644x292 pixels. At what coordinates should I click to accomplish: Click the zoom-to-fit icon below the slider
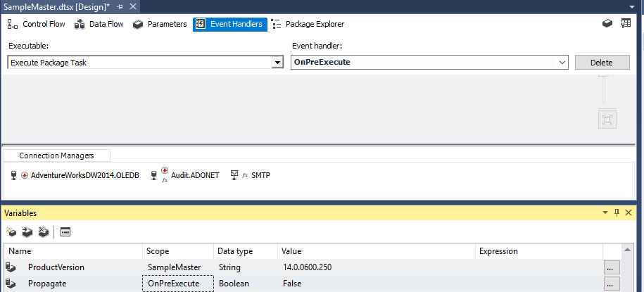tap(608, 120)
